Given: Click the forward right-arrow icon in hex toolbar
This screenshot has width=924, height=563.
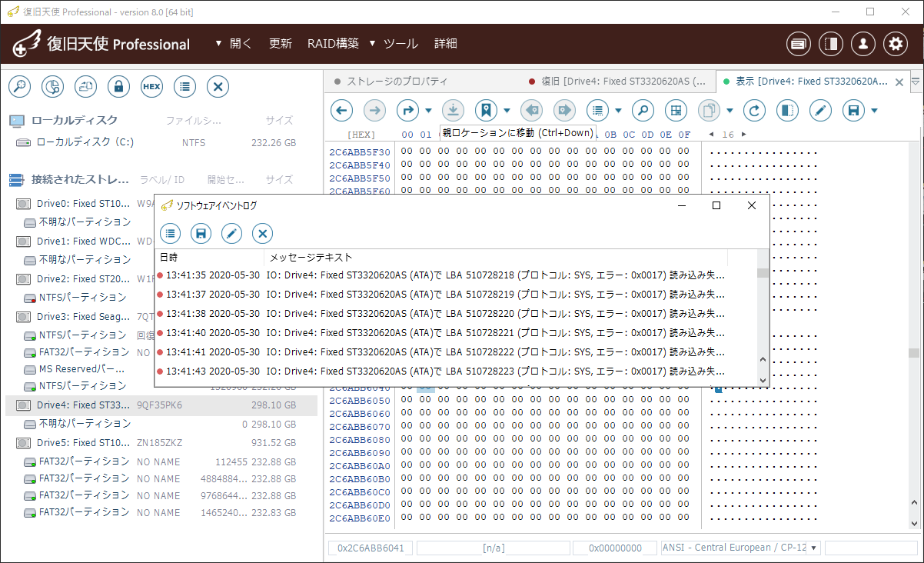Looking at the screenshot, I should point(374,111).
